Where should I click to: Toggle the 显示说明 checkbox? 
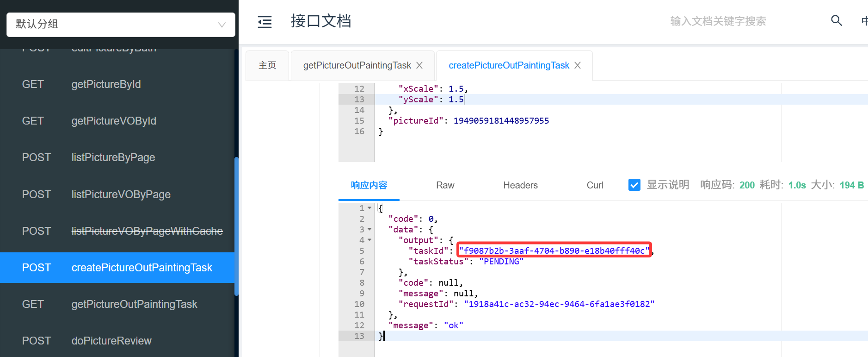(634, 185)
